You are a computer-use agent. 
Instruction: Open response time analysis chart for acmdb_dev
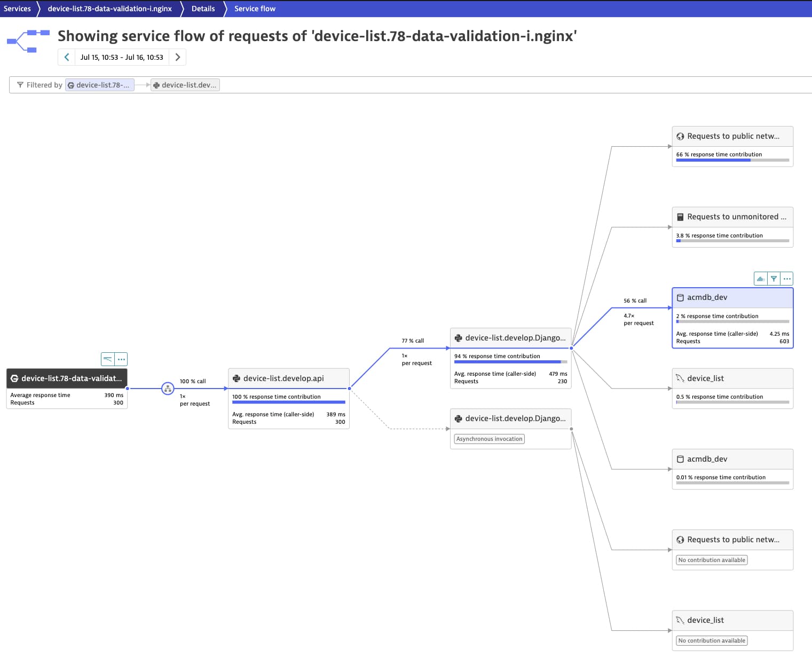coord(760,278)
